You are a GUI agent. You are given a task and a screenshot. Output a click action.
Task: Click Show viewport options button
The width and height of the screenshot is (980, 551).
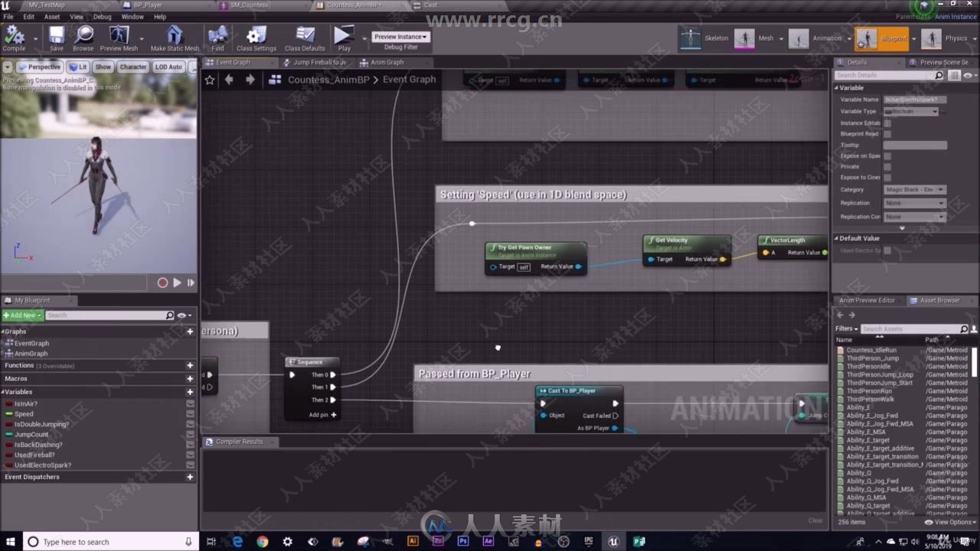tap(103, 67)
